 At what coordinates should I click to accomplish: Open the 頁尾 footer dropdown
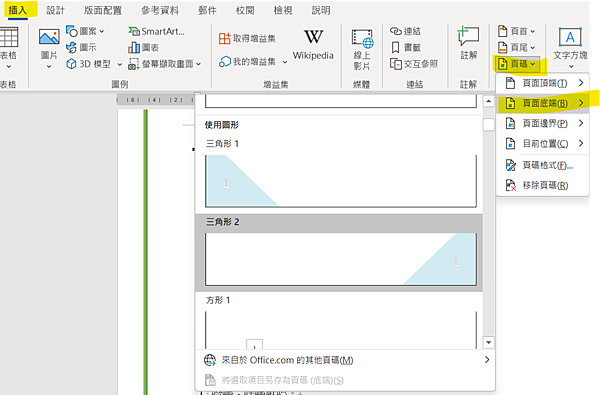(x=516, y=47)
